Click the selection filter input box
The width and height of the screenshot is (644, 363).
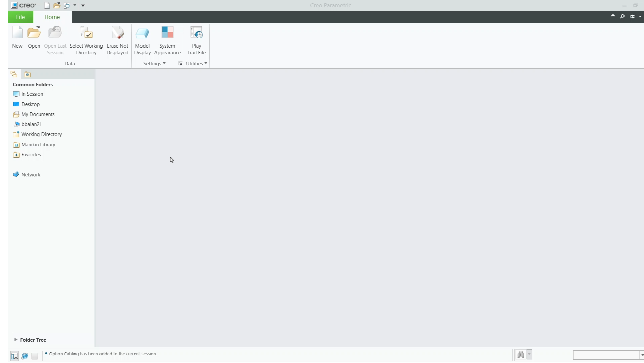click(606, 355)
